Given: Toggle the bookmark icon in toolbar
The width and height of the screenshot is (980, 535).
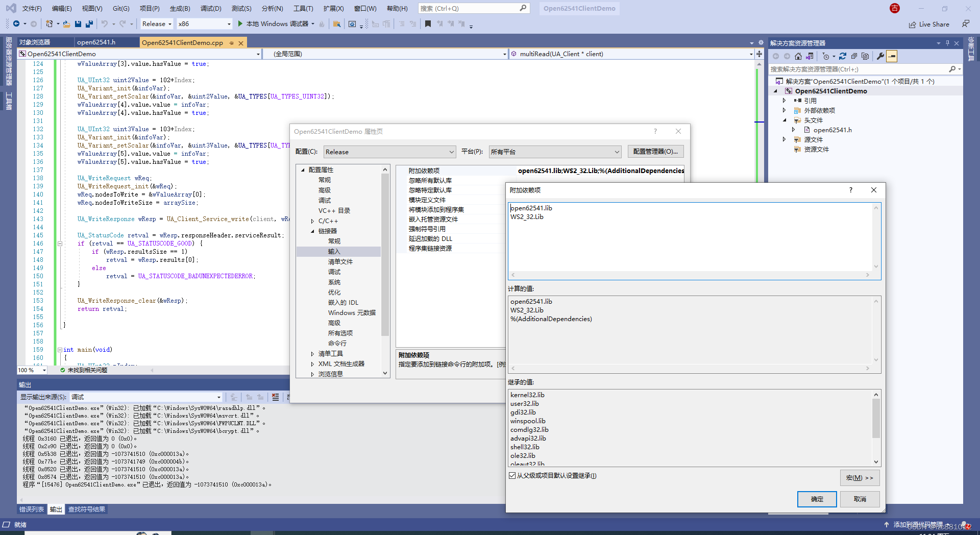Looking at the screenshot, I should (x=428, y=24).
